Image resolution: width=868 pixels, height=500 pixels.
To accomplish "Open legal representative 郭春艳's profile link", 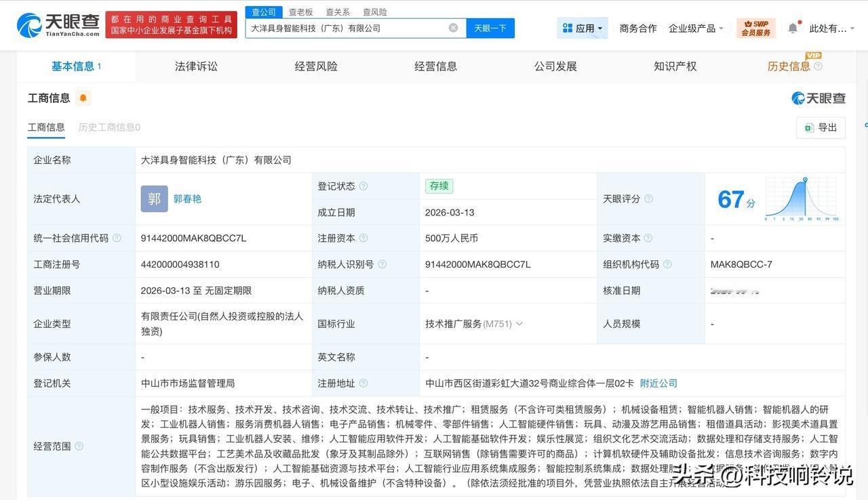I will pos(187,199).
